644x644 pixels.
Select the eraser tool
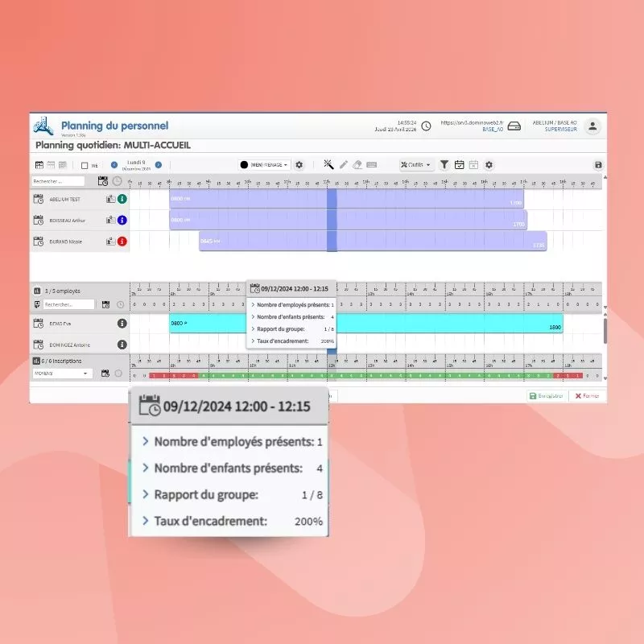[x=357, y=165]
